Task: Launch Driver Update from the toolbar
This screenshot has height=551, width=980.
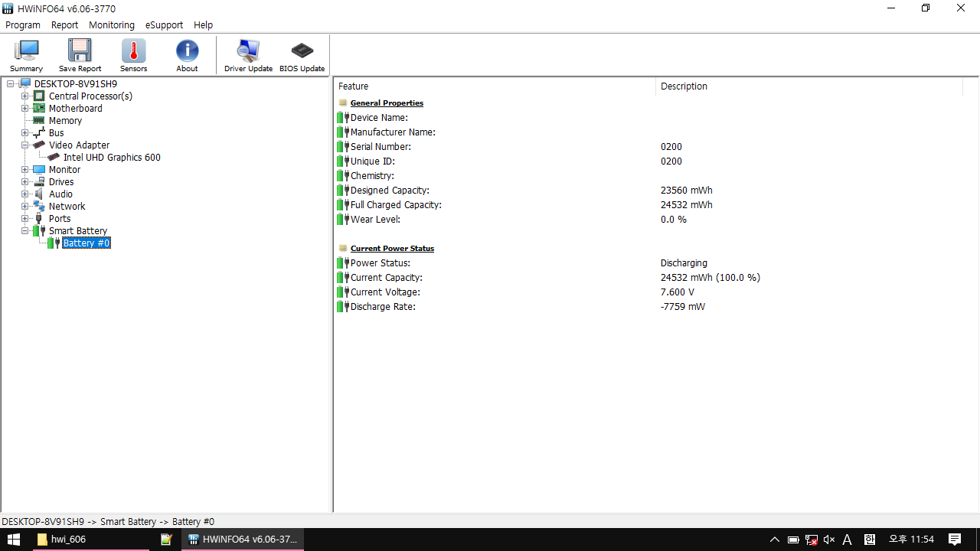Action: click(248, 56)
